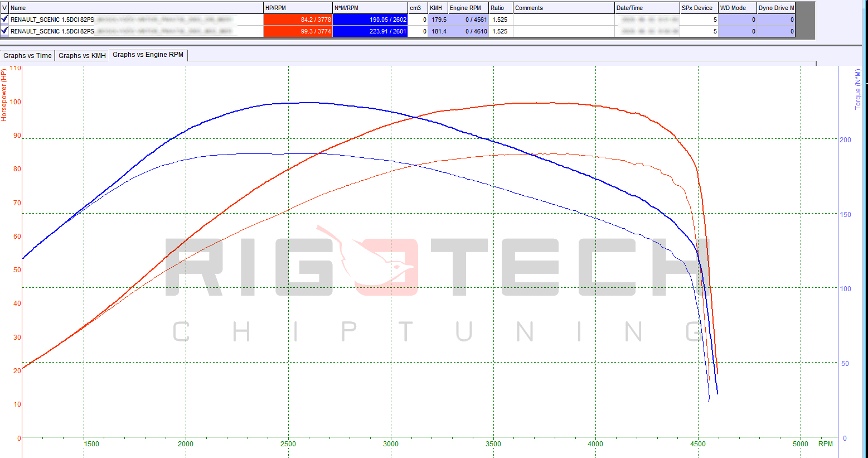Click the Comments cell in the 179.5 KMH row
The width and height of the screenshot is (868, 458).
tap(564, 20)
